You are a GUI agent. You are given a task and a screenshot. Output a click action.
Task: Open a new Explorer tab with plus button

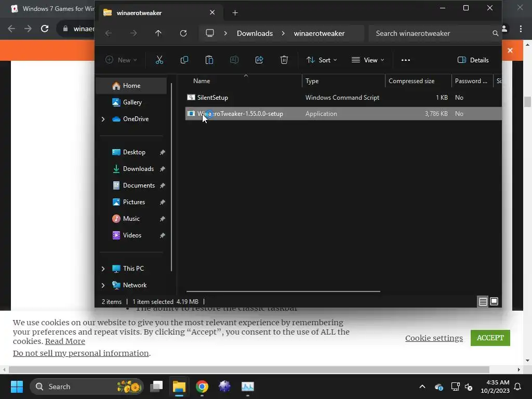coord(235,13)
